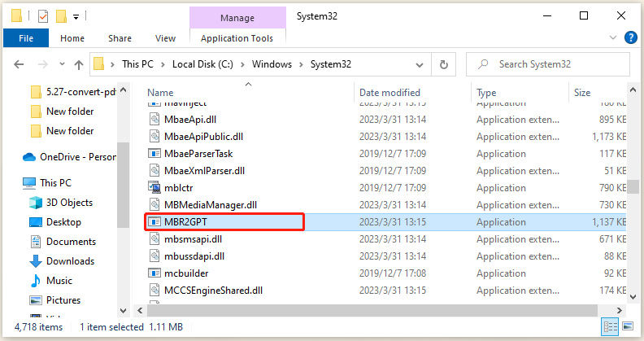Select OneDrive - Personal in navigation pane
Viewport: 644px width, 341px height.
[x=69, y=157]
